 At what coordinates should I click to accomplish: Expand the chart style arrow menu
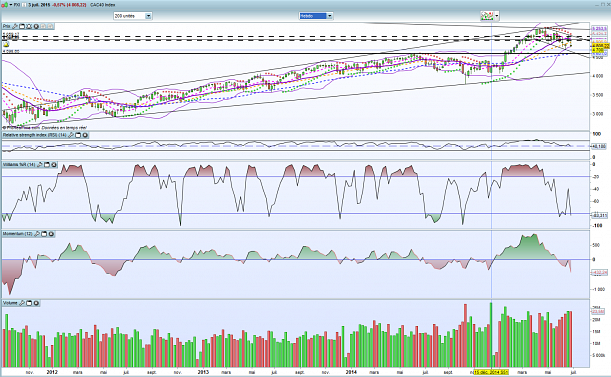point(496,16)
